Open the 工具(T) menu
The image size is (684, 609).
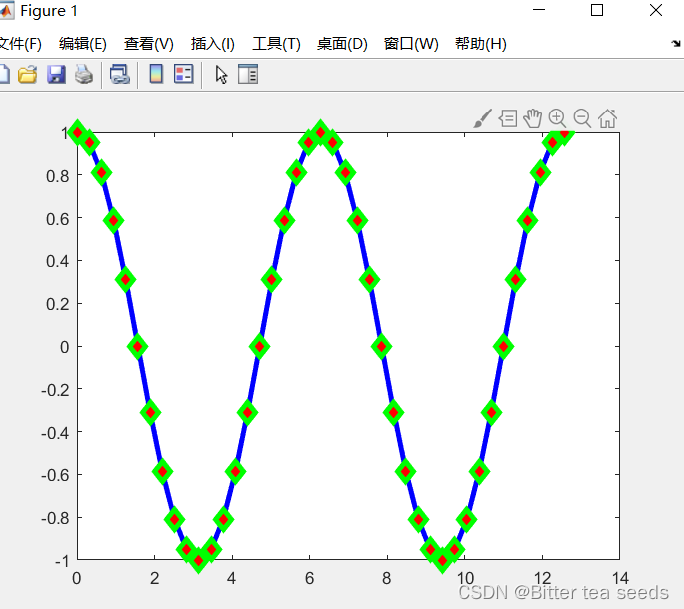click(x=277, y=44)
